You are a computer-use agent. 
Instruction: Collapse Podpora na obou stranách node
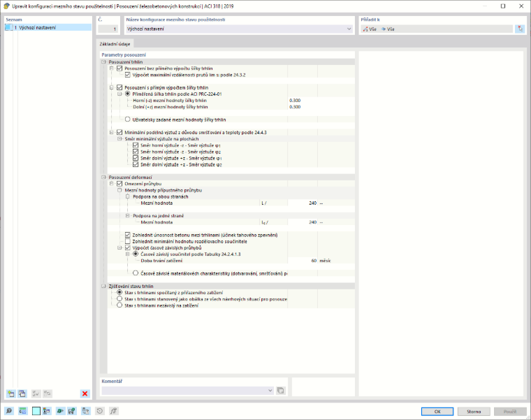pos(128,196)
